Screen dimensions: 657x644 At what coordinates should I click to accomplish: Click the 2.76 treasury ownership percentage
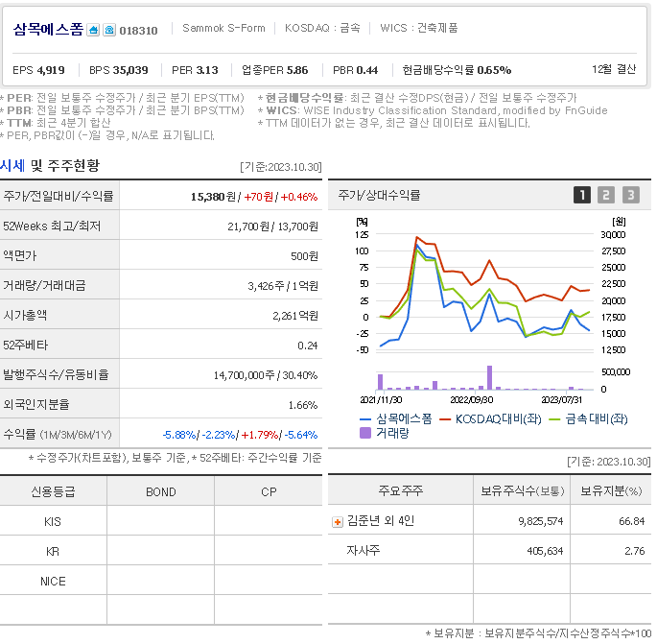coord(635,551)
